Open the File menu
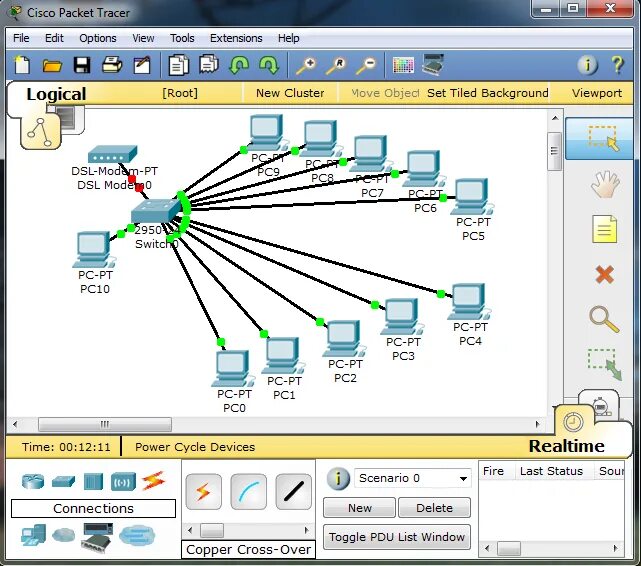Image resolution: width=641 pixels, height=566 pixels. [x=21, y=38]
